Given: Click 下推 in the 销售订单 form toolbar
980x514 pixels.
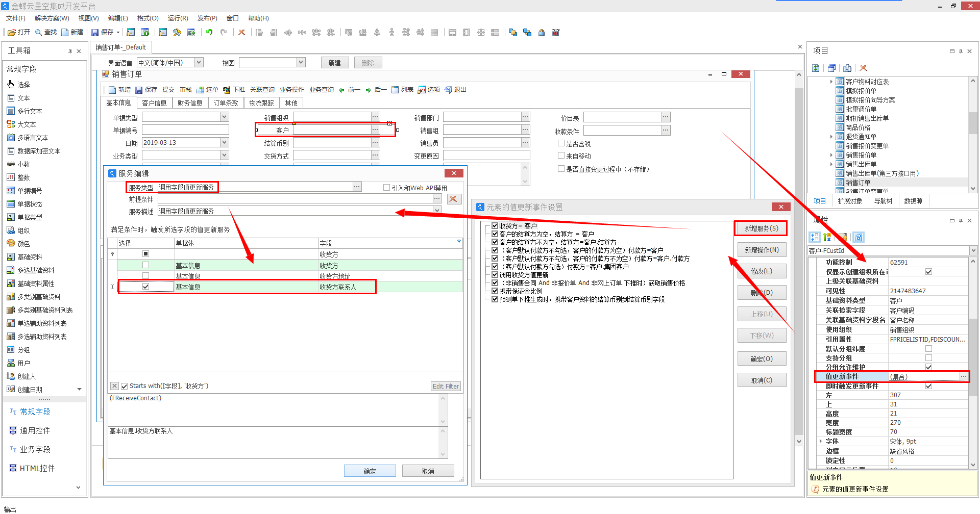Looking at the screenshot, I should pos(234,90).
